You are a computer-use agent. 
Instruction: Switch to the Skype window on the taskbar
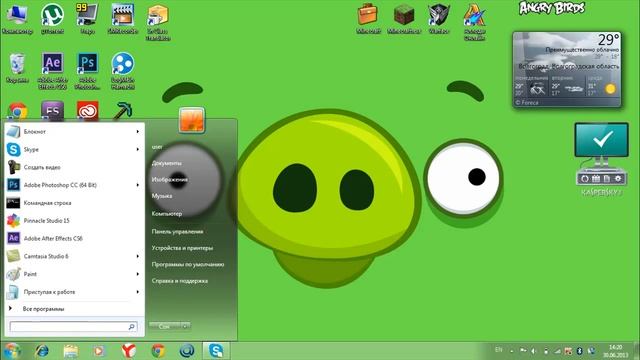pos(216,351)
